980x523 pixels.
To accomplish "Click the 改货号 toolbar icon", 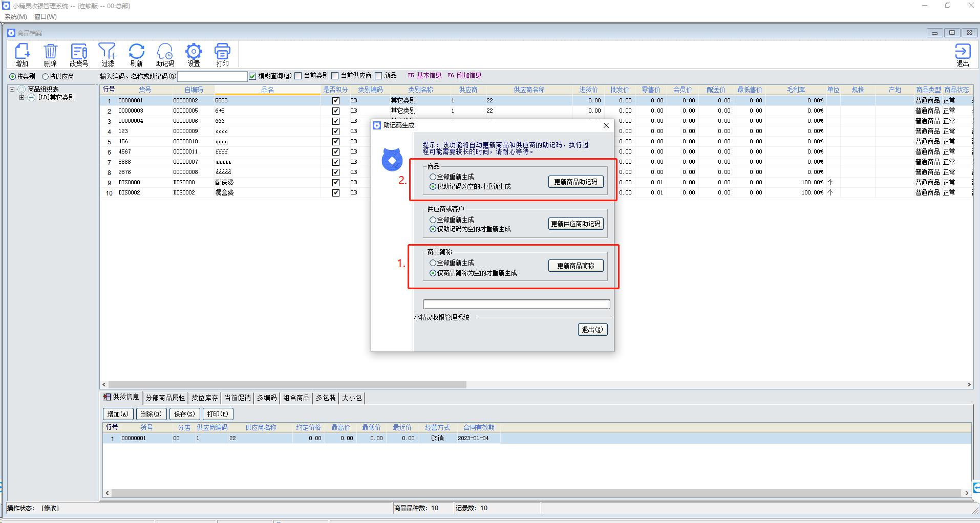I will click(79, 55).
